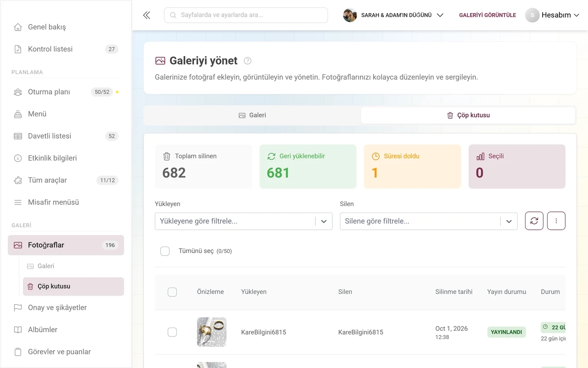This screenshot has height=368, width=588.
Task: Expand the Silene göre filtrele dropdown
Action: (429, 221)
